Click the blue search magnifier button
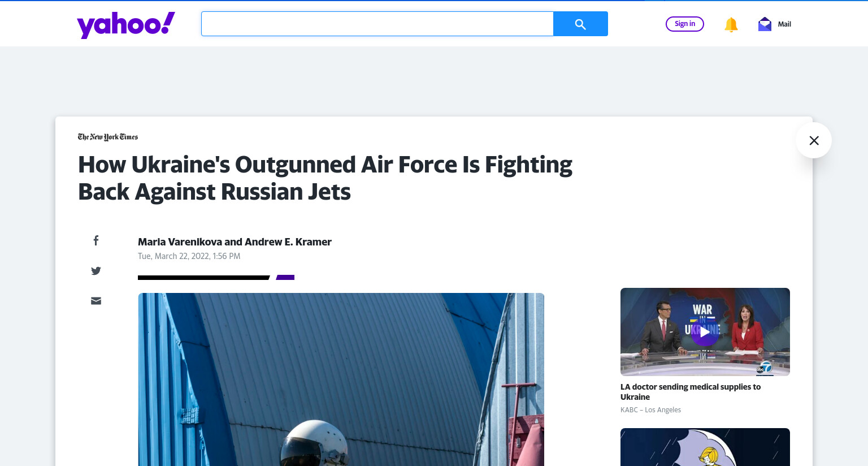868x466 pixels. 580,24
